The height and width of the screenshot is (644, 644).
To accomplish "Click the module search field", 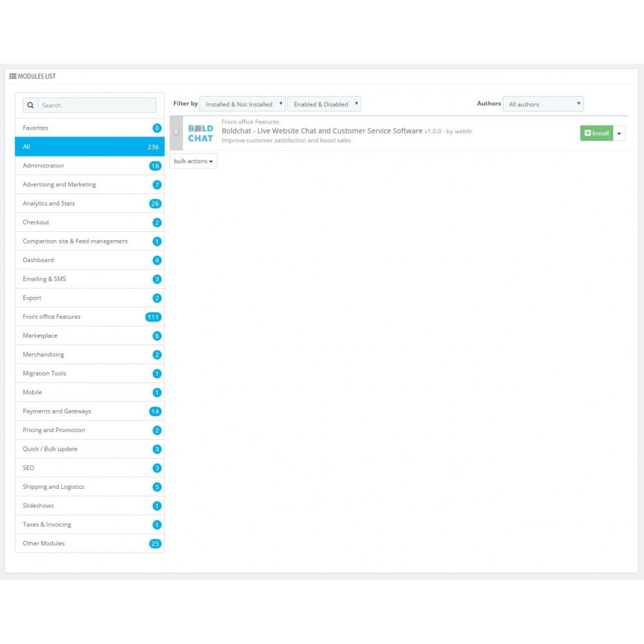I will 97,105.
